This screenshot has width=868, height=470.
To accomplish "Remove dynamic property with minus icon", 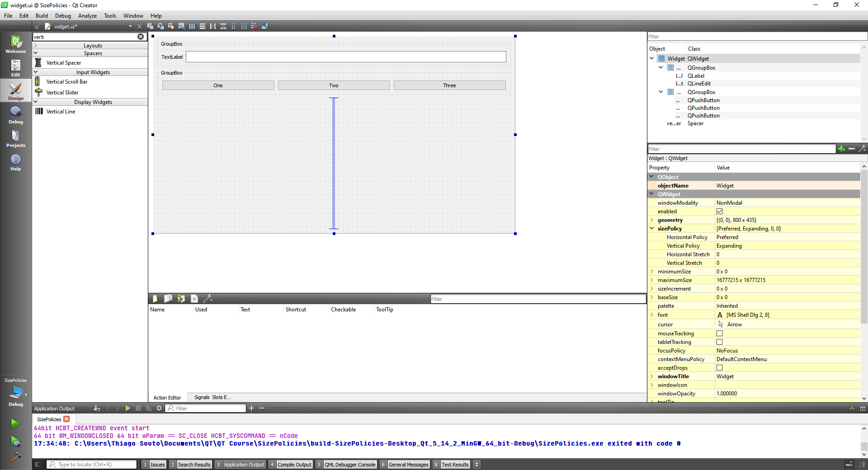I will pyautogui.click(x=852, y=149).
